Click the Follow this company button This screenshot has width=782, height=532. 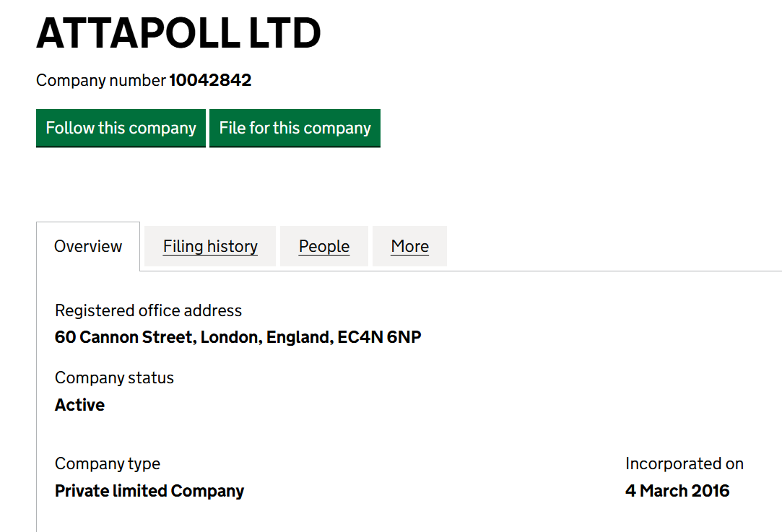pyautogui.click(x=121, y=128)
